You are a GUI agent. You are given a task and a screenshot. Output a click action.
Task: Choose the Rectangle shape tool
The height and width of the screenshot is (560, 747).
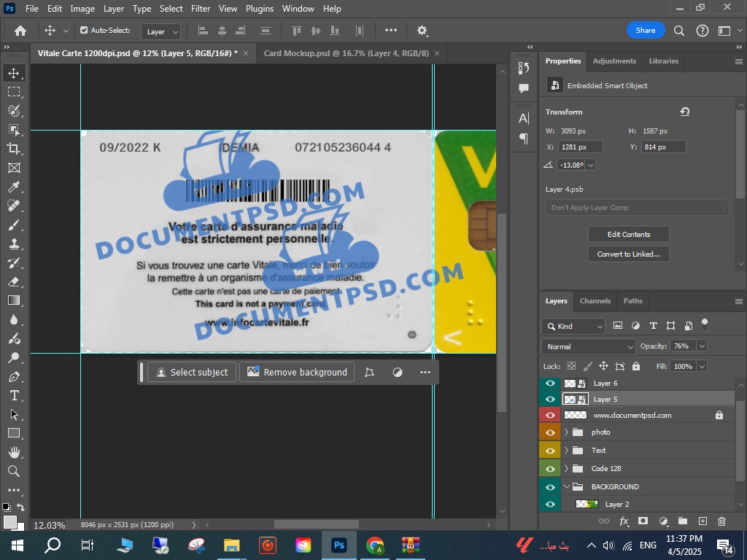click(x=14, y=433)
